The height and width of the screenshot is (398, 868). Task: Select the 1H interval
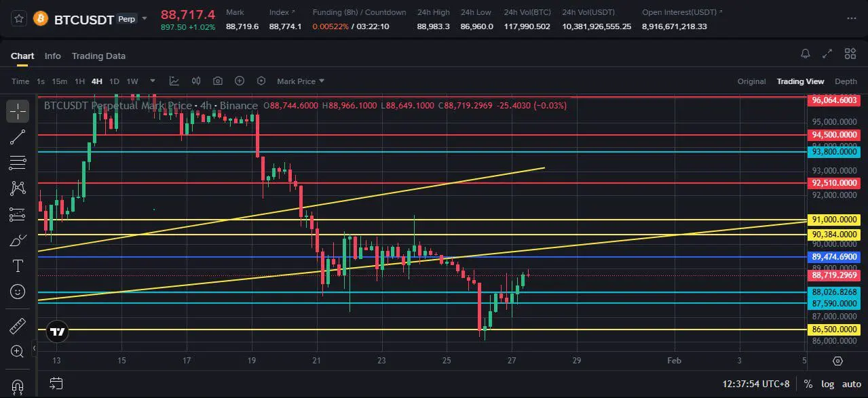tap(79, 81)
